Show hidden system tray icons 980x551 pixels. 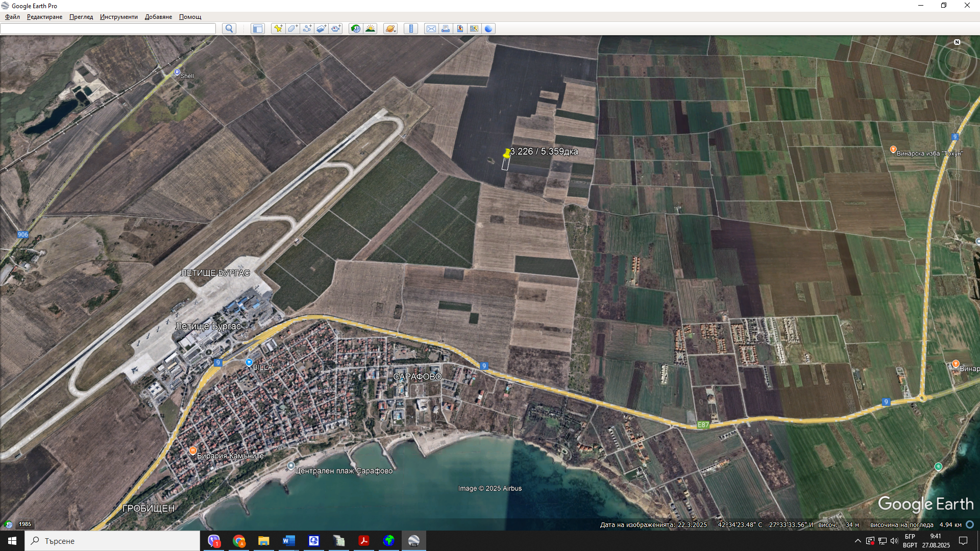click(857, 541)
